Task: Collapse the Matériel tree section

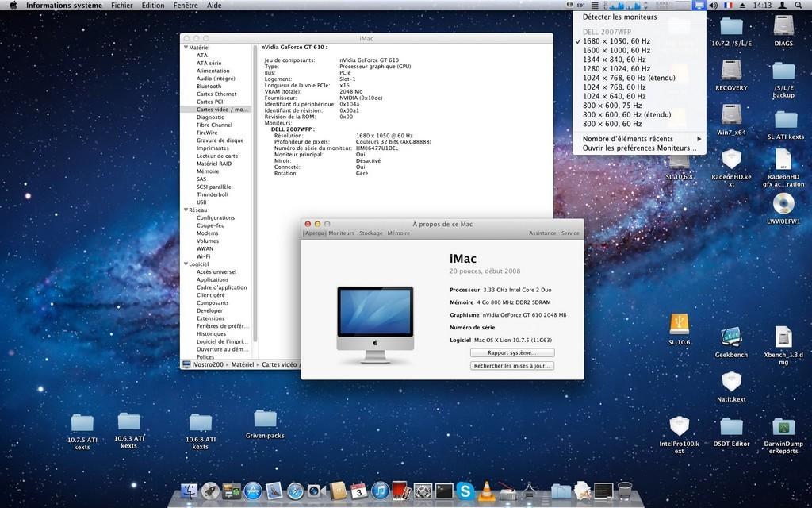Action: (186, 48)
